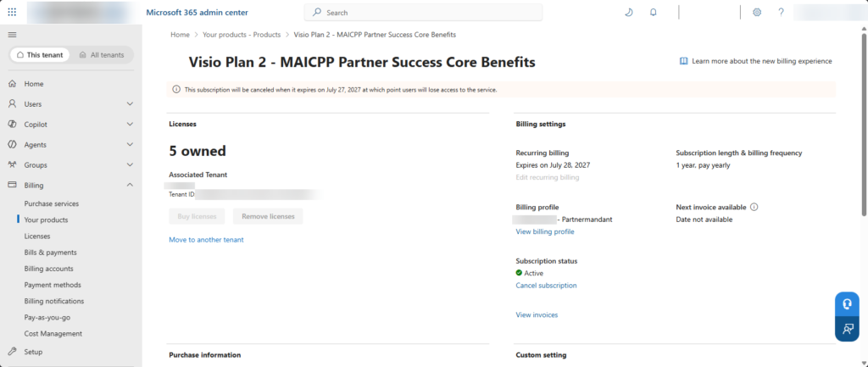The height and width of the screenshot is (367, 868).
Task: Open the notifications bell icon
Action: tap(654, 12)
